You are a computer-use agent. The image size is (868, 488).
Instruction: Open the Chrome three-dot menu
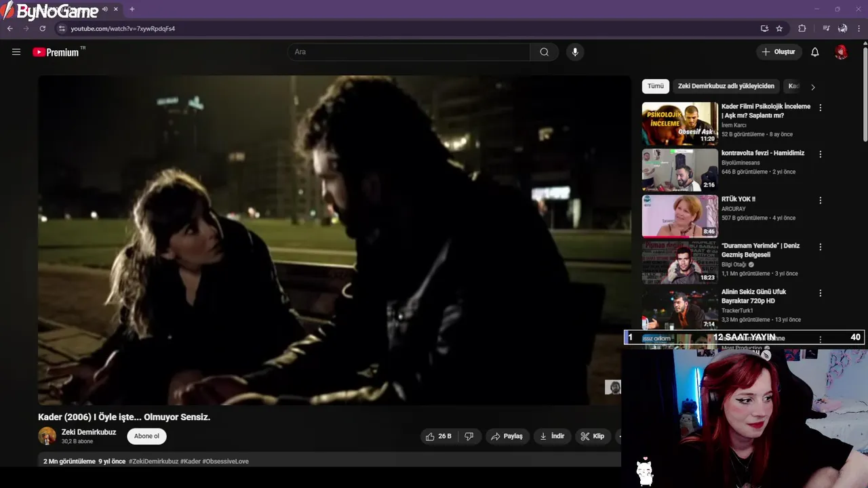click(x=859, y=28)
